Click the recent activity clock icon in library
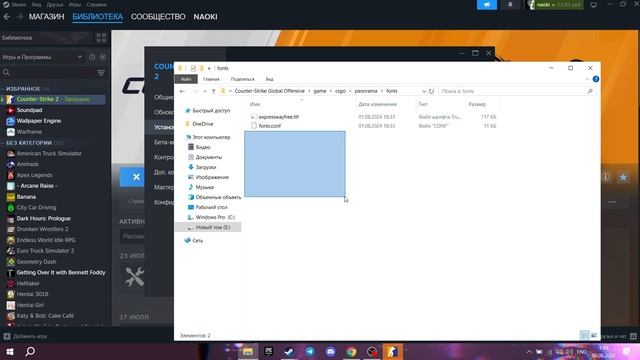Screen dimensions: 640x360 [92, 57]
